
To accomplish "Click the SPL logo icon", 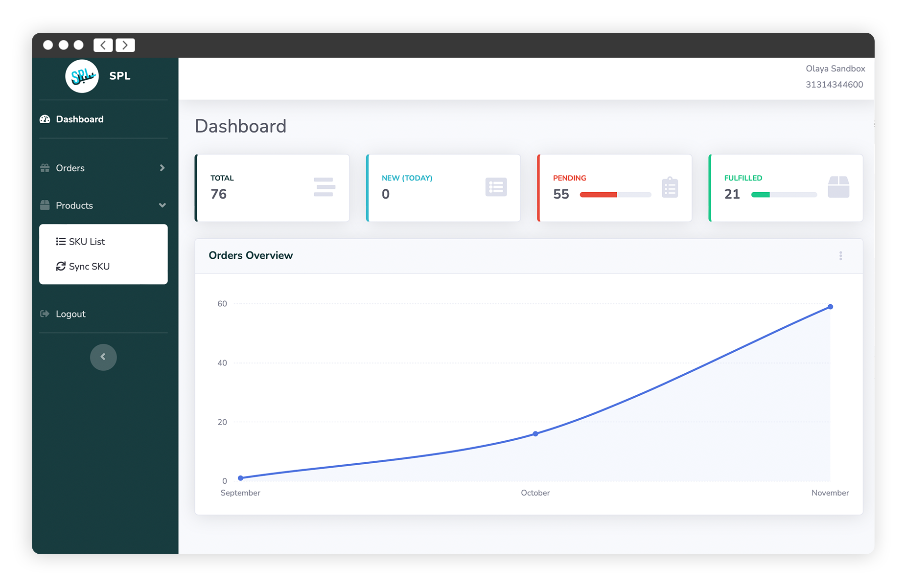I will [x=82, y=76].
